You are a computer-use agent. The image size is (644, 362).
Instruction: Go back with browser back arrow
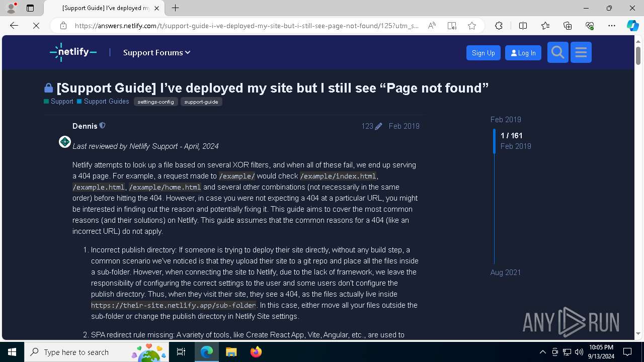(x=14, y=26)
